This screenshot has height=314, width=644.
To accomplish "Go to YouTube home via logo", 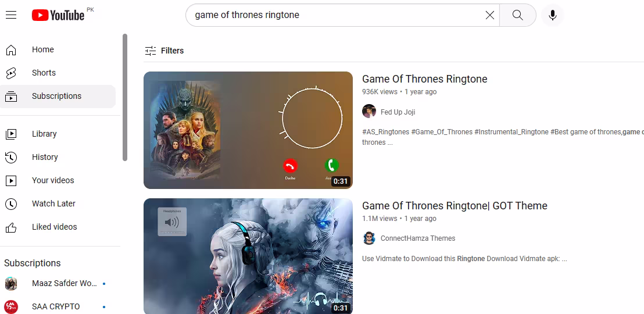I will coord(58,15).
